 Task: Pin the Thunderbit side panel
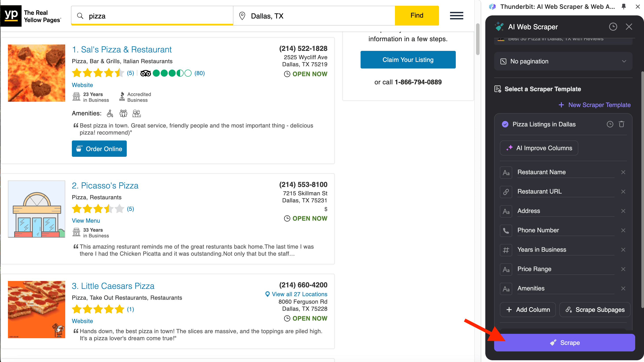click(624, 7)
